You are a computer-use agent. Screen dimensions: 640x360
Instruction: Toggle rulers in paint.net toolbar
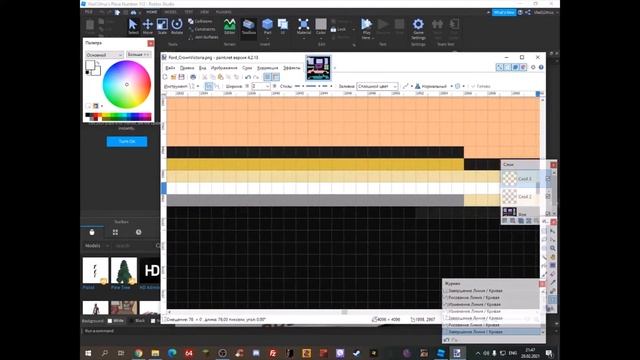(276, 77)
